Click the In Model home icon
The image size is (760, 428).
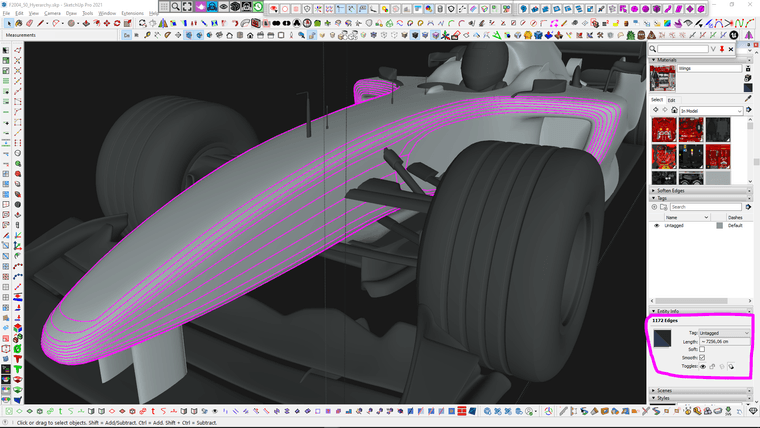[672, 111]
